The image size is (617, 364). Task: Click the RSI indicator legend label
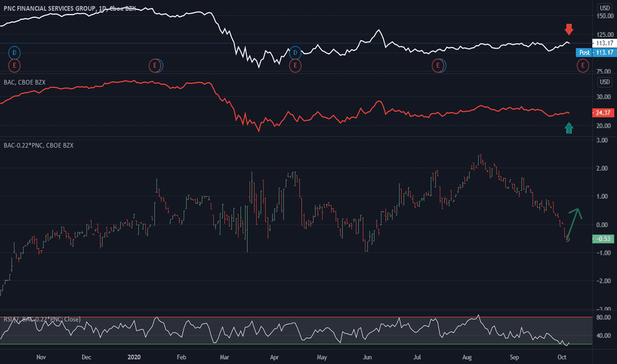[x=42, y=319]
